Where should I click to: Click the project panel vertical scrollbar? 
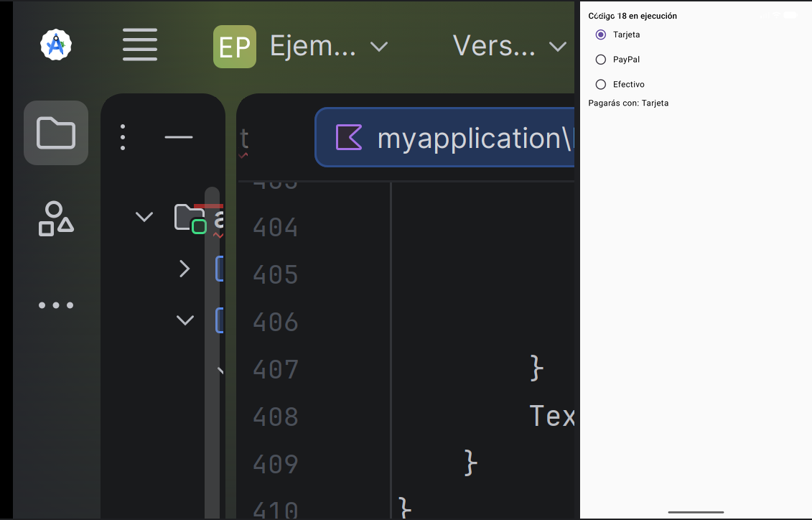tap(212, 352)
